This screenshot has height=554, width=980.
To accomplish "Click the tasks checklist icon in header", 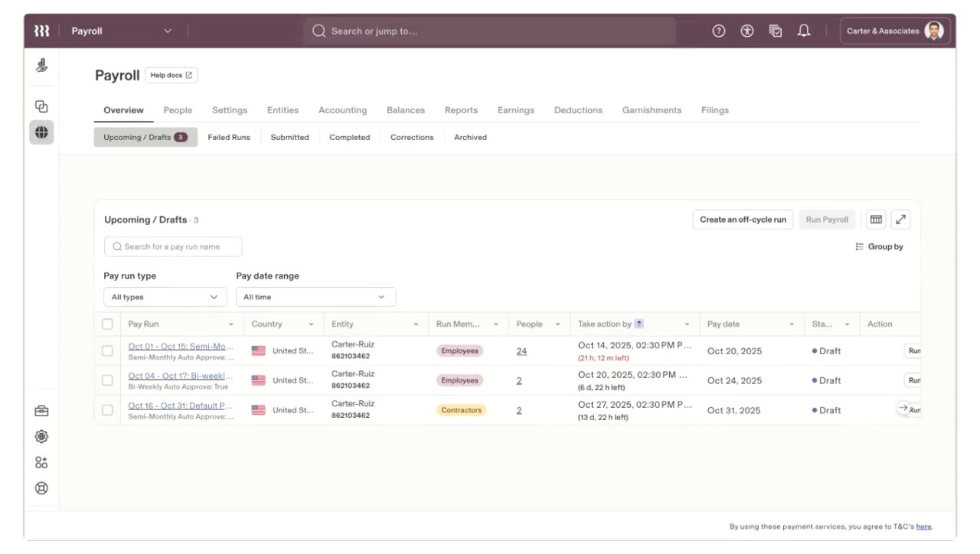I will (776, 31).
